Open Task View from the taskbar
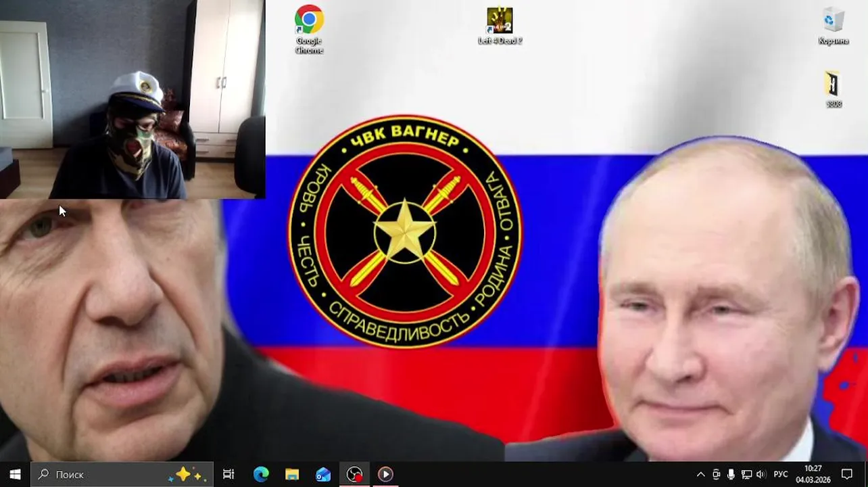The width and height of the screenshot is (868, 487). [228, 474]
